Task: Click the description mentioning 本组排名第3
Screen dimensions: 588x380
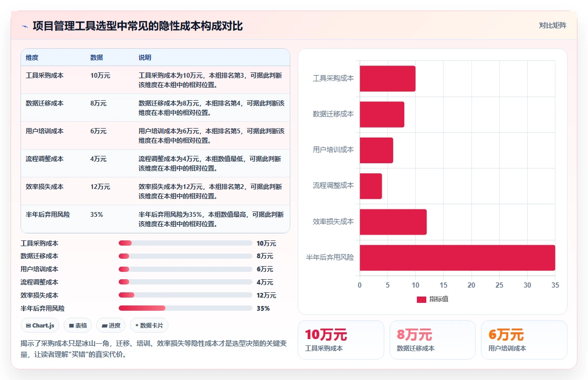Action: [211, 80]
